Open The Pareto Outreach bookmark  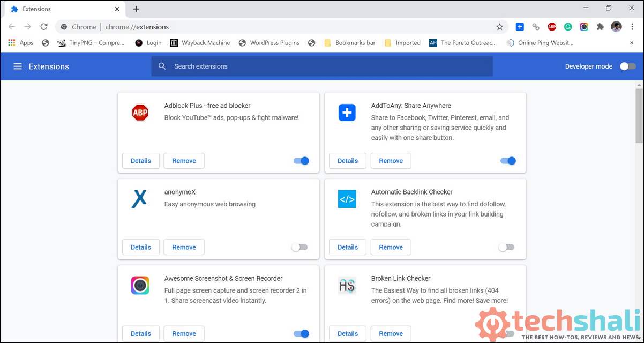click(463, 43)
